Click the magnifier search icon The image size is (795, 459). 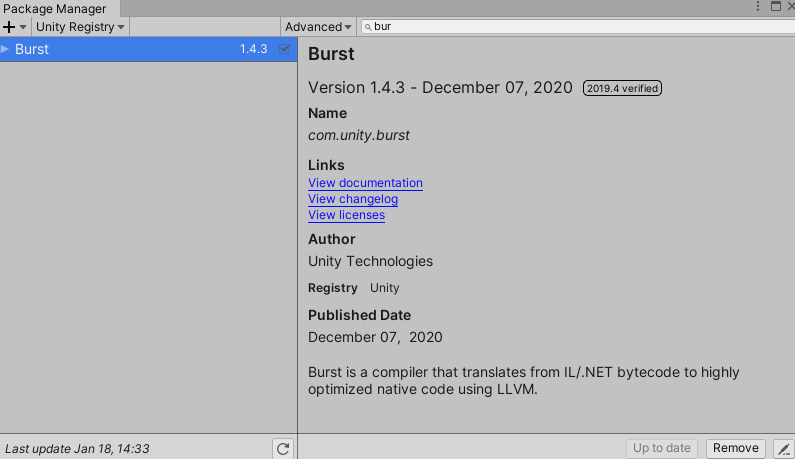tap(368, 27)
